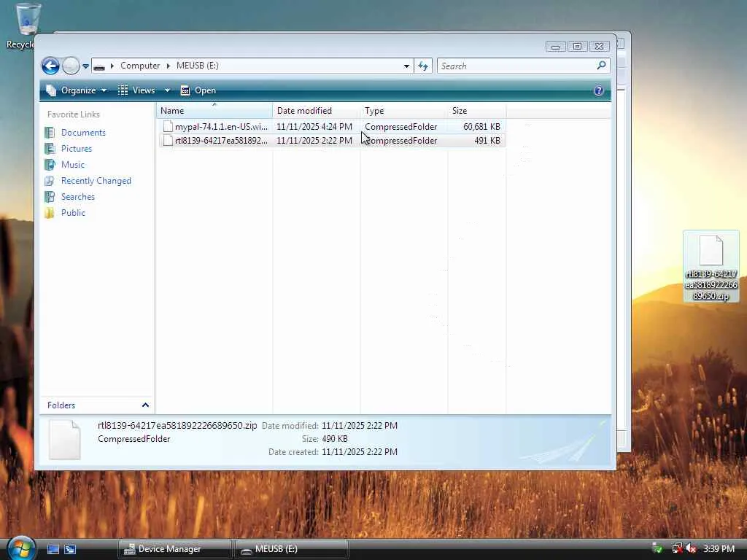
Task: Expand the Views dropdown arrow
Action: coord(167,90)
